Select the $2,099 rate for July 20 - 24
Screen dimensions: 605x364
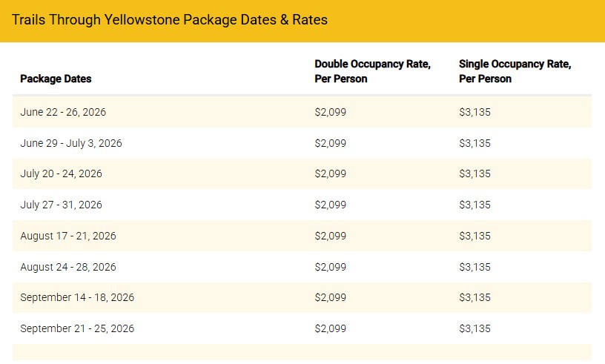[331, 174]
